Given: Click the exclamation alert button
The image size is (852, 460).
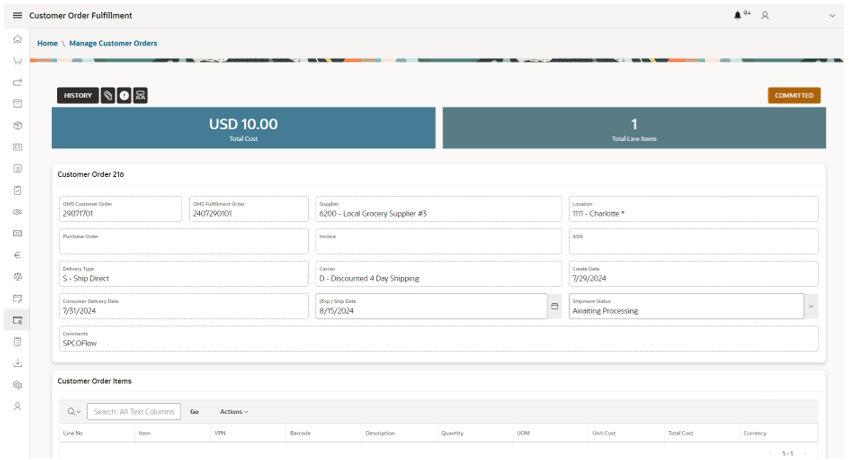Looking at the screenshot, I should [124, 96].
